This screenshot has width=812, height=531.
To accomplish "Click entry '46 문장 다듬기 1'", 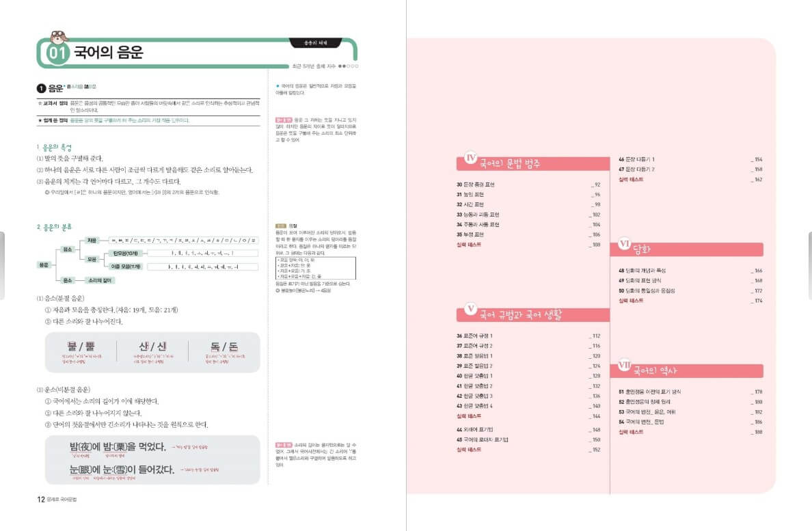I will (x=690, y=159).
